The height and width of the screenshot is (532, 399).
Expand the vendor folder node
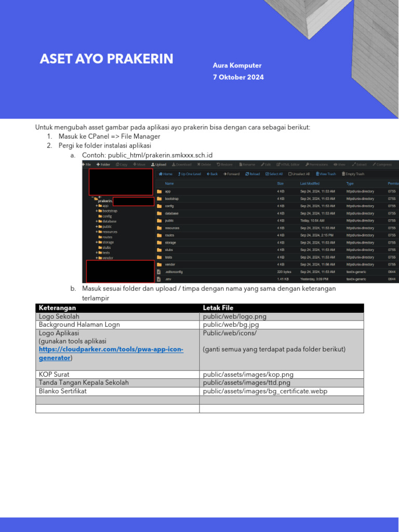[x=97, y=258]
